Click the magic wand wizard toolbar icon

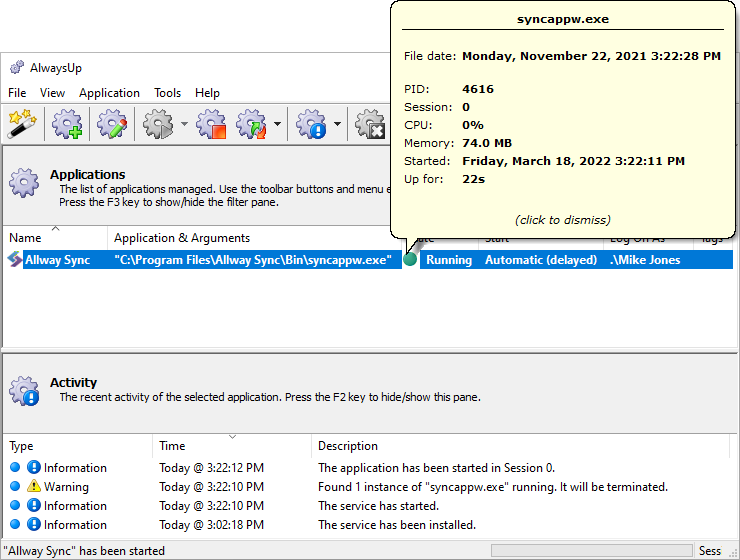22,124
